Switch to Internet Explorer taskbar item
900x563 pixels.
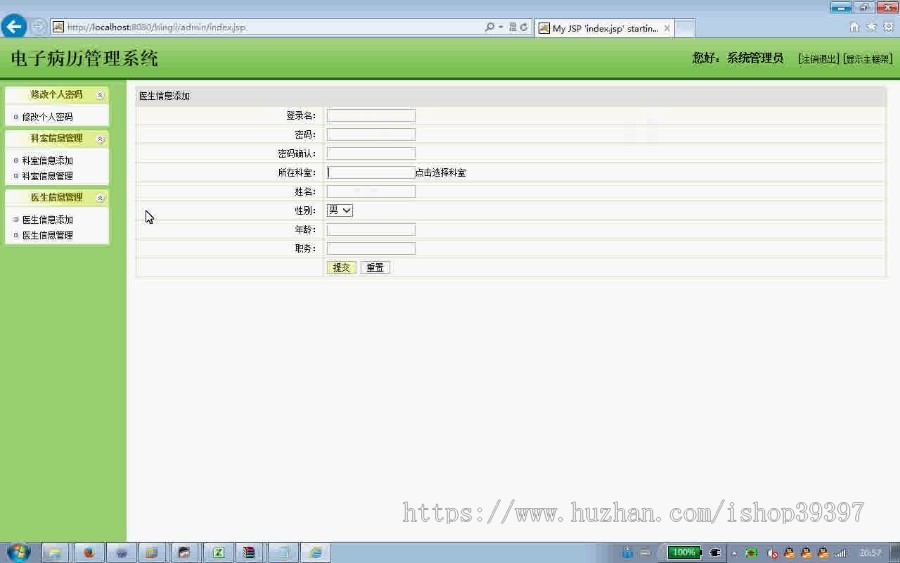click(x=315, y=553)
